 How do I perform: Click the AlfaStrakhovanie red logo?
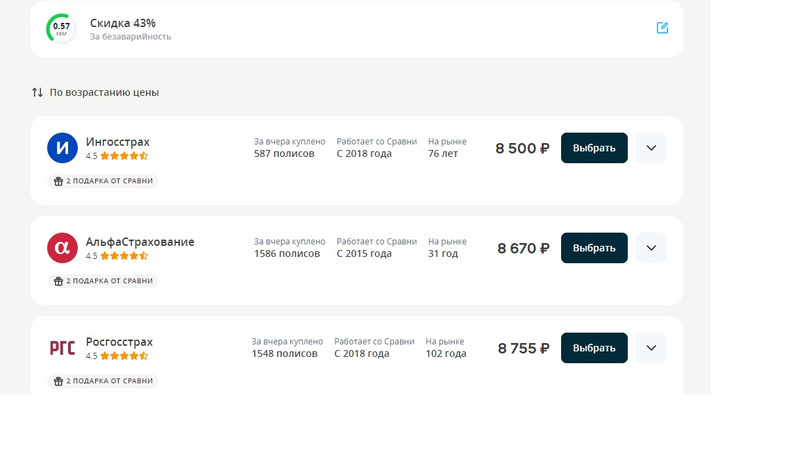(x=62, y=248)
